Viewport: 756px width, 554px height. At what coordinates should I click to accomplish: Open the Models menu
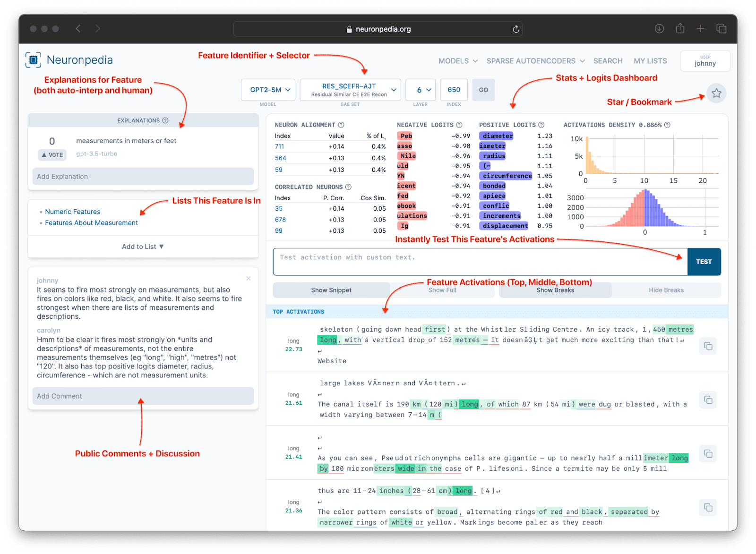(458, 61)
